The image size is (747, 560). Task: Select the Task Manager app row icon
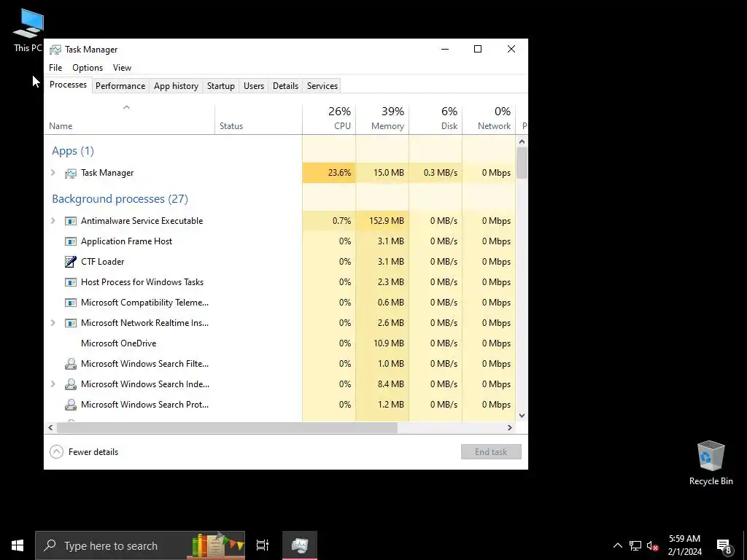(x=71, y=174)
